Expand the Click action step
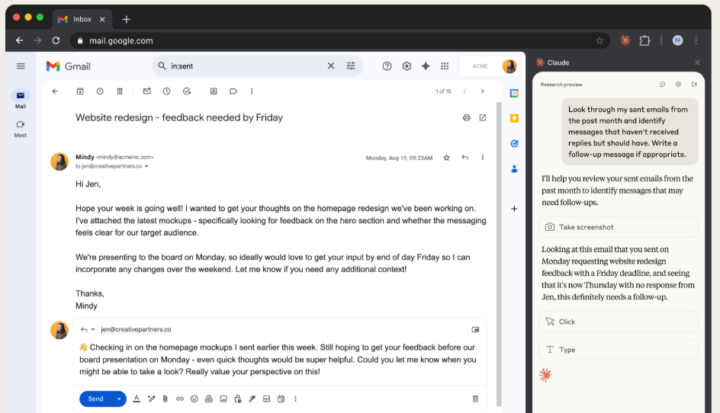The height and width of the screenshot is (413, 720). click(x=618, y=322)
